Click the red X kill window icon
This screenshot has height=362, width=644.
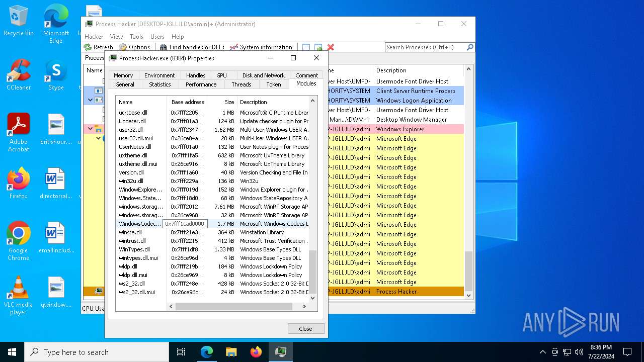(331, 47)
